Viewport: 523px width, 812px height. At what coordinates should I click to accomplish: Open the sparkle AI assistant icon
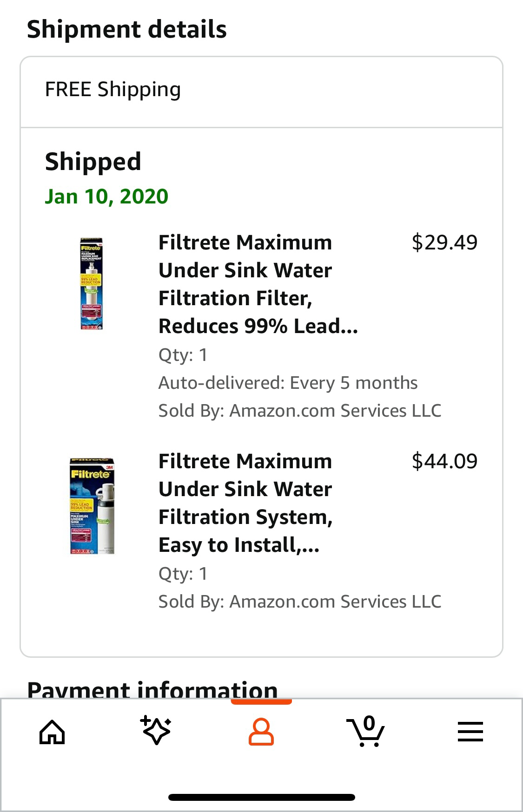pos(156,730)
